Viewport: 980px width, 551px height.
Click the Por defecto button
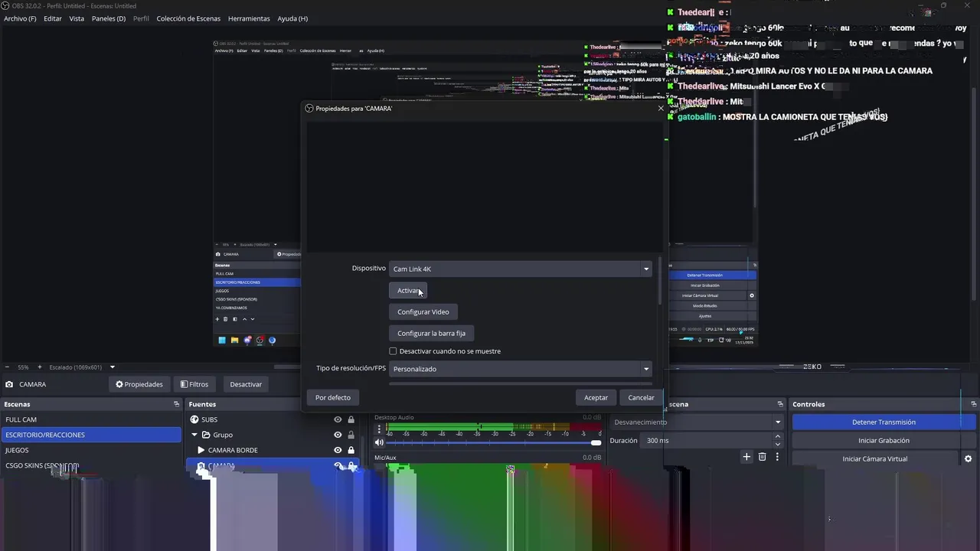click(333, 397)
